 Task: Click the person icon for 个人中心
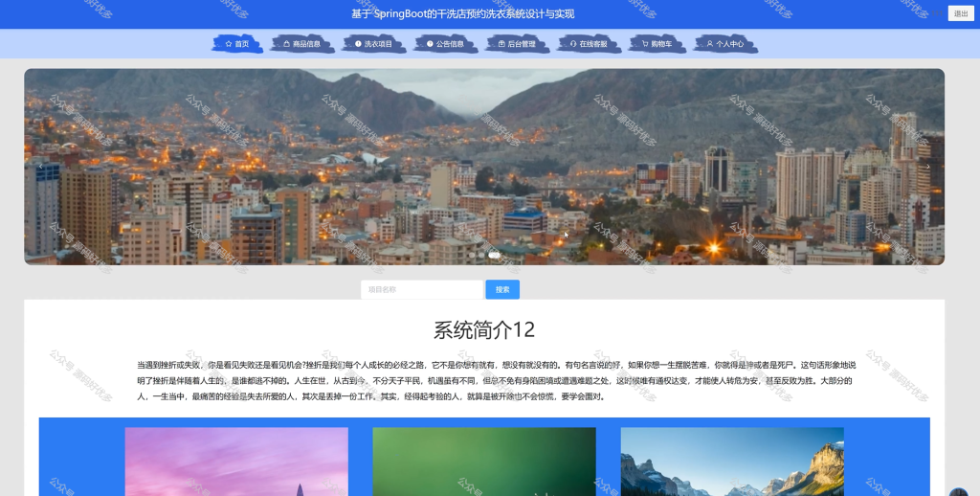pyautogui.click(x=710, y=44)
